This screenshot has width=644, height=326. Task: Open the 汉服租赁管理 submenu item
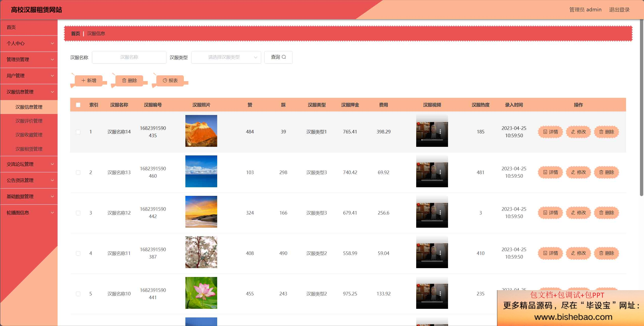click(29, 149)
